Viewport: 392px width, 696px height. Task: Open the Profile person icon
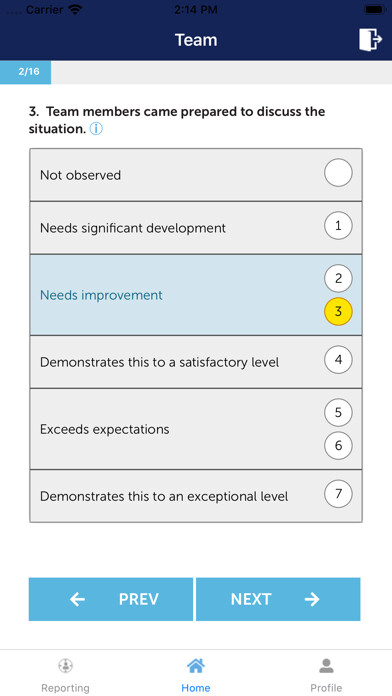coord(326,665)
